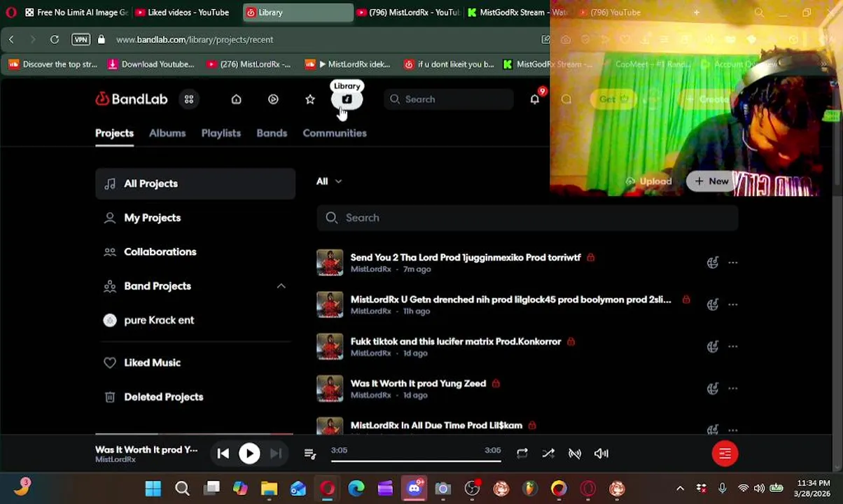Click the Upload button
Screen dimensions: 843x504
(648, 181)
